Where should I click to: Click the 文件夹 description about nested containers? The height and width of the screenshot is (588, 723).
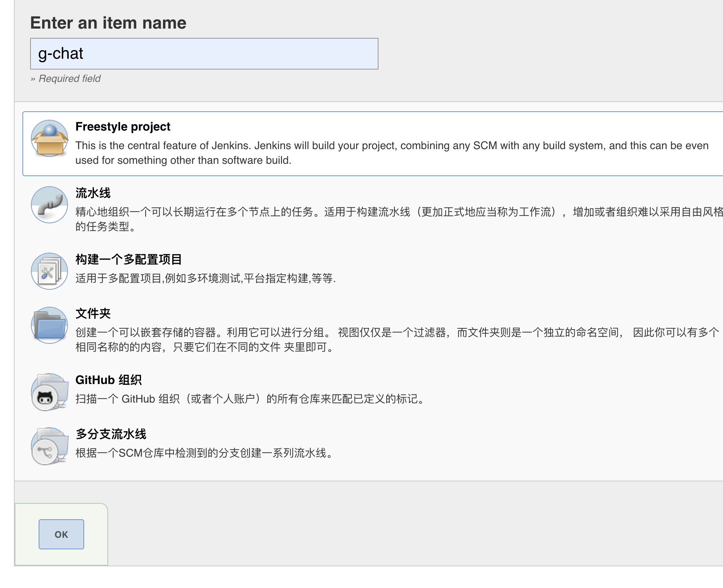pyautogui.click(x=397, y=340)
